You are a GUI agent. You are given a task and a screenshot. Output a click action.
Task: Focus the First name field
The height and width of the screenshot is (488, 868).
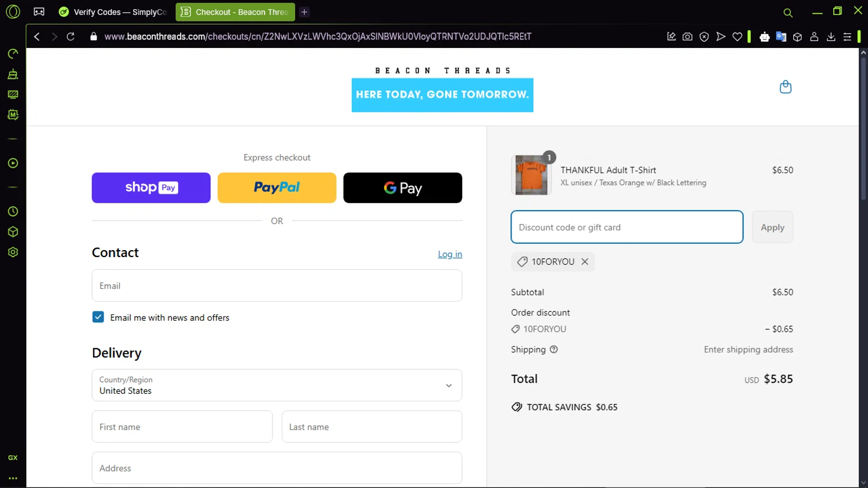(182, 427)
